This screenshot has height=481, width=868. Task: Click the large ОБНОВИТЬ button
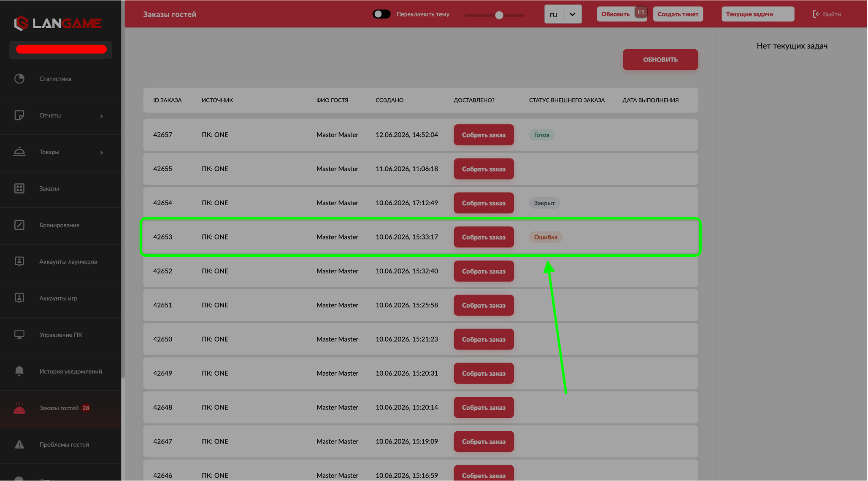coord(660,60)
